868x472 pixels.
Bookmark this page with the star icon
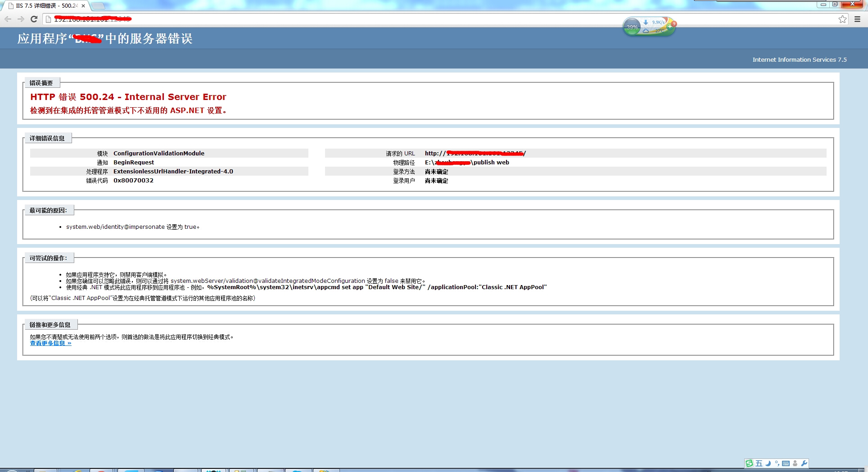(x=842, y=19)
